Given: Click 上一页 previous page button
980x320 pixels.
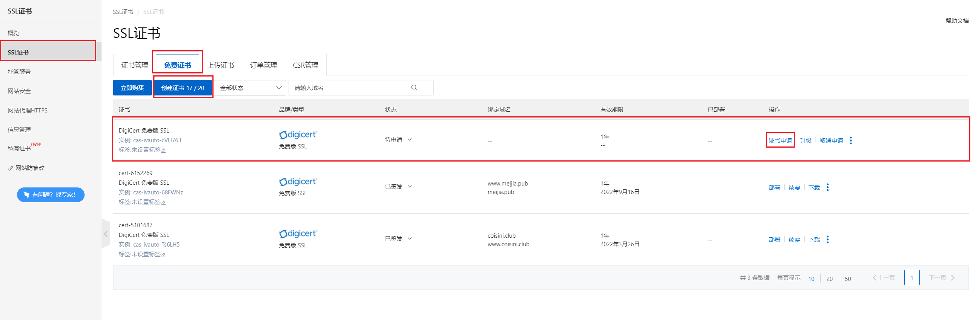Looking at the screenshot, I should [884, 277].
